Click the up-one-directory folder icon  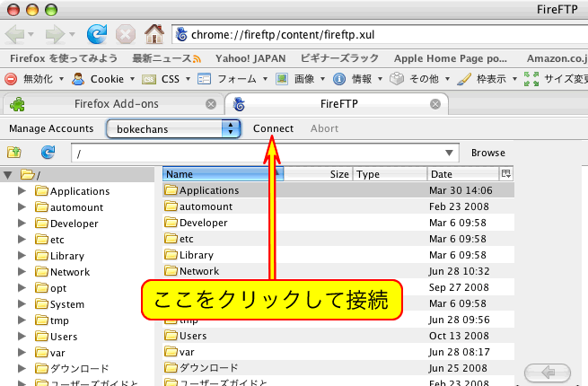pyautogui.click(x=13, y=153)
